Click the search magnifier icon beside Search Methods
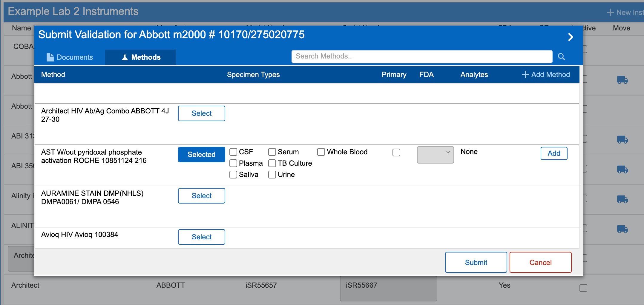This screenshot has height=305, width=644. 562,56
